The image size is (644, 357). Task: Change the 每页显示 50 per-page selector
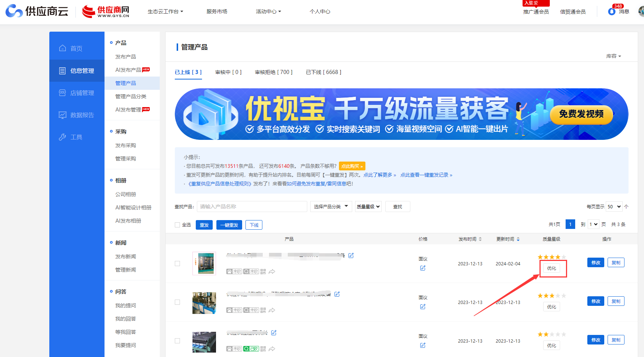[x=614, y=206]
